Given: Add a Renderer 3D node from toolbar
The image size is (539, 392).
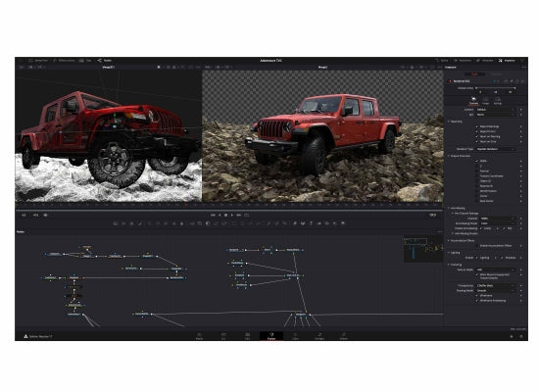Looking at the screenshot, I should pyautogui.click(x=342, y=223).
